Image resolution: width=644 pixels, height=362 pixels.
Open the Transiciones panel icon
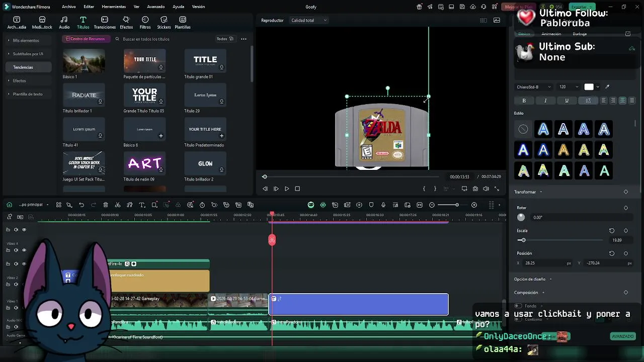tap(105, 20)
